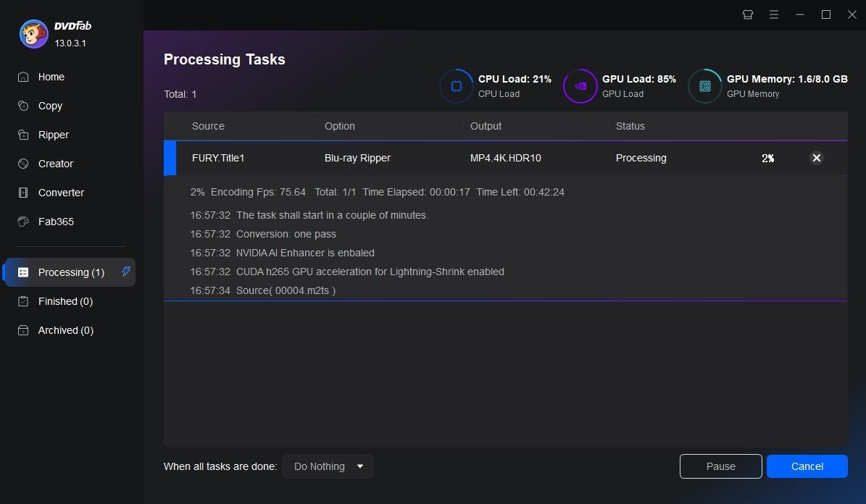Click the GPU Memory gauge icon
The width and height of the screenshot is (866, 504).
[x=704, y=86]
